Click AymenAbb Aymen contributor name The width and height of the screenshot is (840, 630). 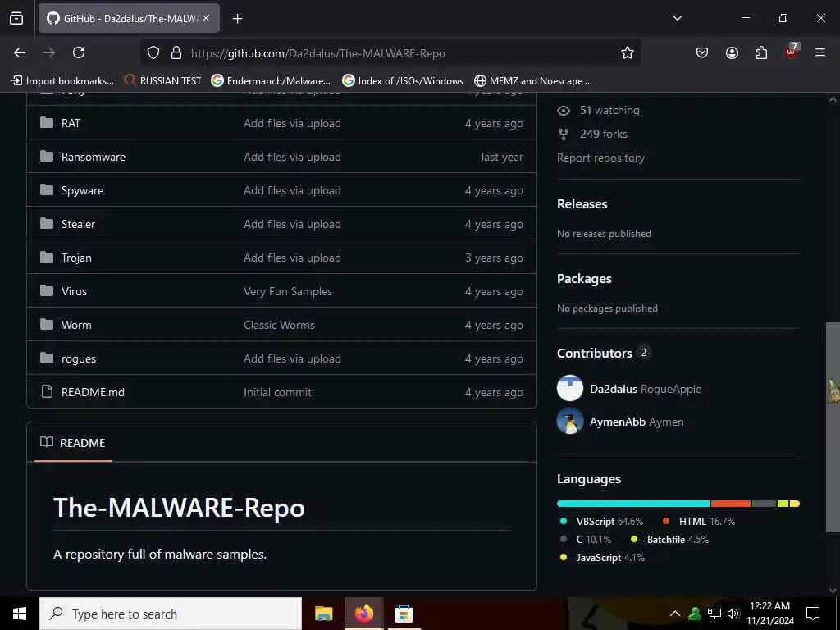click(637, 422)
